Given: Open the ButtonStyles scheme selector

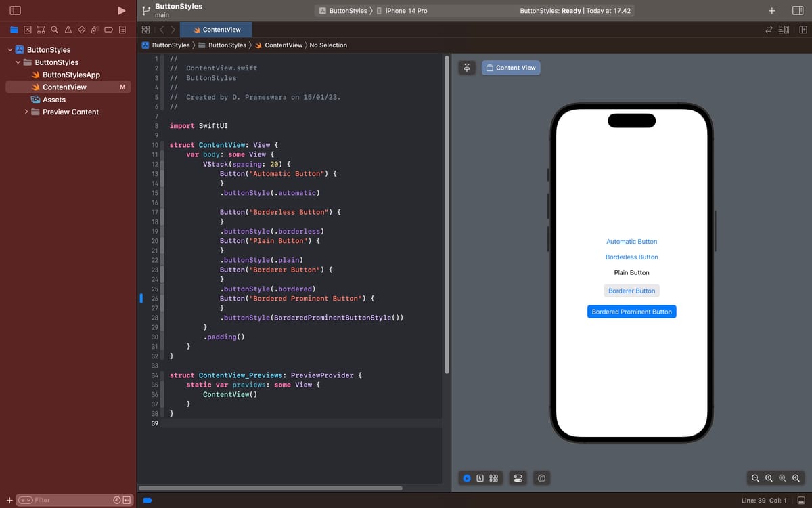Looking at the screenshot, I should pos(343,11).
